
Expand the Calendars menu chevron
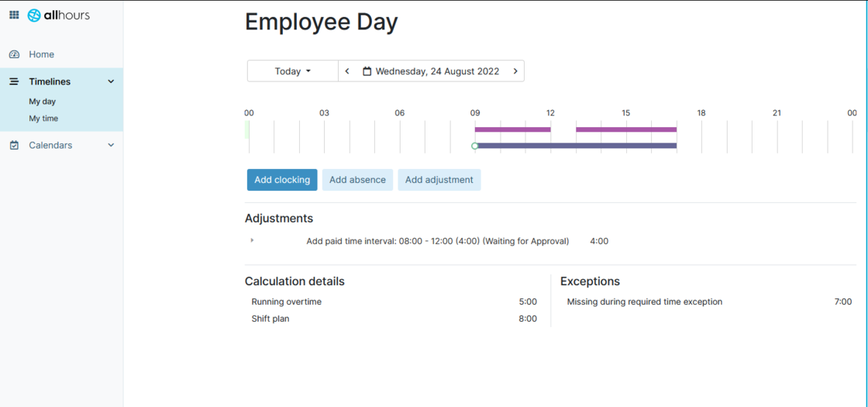click(x=111, y=145)
